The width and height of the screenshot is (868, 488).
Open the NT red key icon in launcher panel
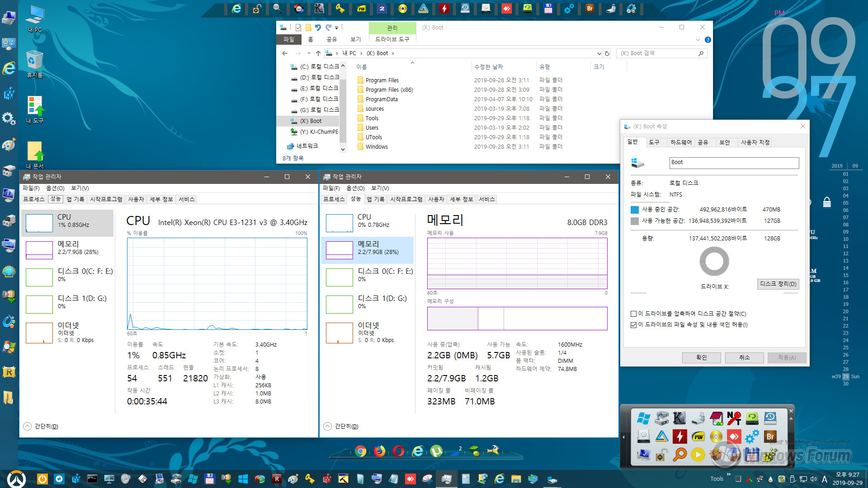tap(734, 418)
